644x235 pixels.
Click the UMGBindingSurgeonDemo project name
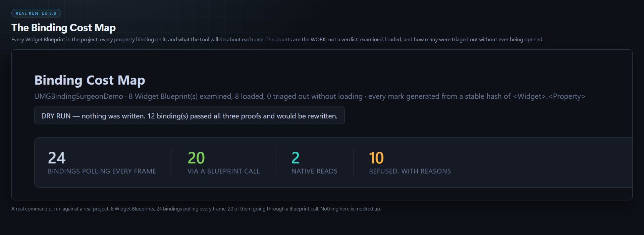(x=79, y=96)
